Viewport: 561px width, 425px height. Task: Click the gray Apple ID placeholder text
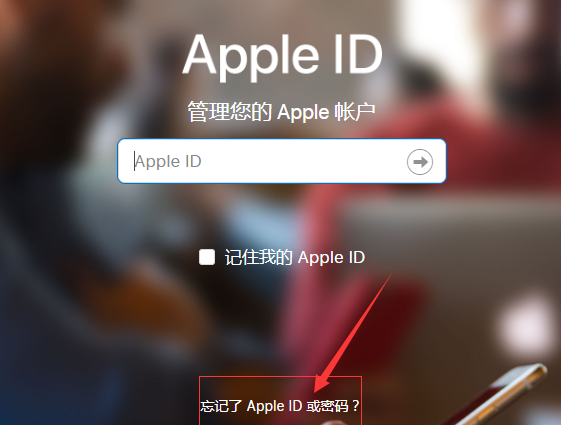(x=168, y=161)
